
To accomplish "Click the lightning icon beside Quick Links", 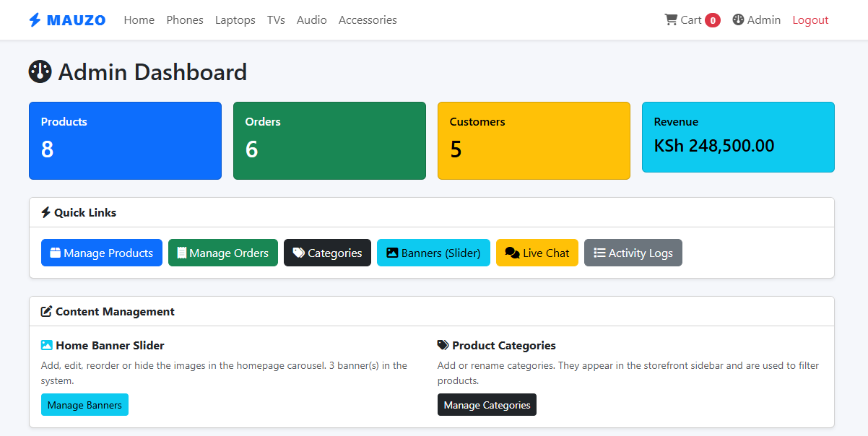I will (x=46, y=212).
